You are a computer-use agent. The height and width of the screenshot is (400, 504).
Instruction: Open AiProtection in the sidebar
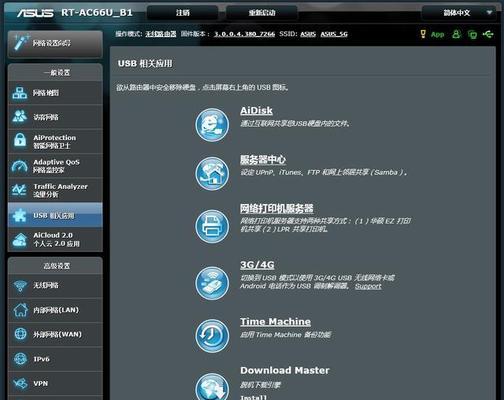coord(55,141)
